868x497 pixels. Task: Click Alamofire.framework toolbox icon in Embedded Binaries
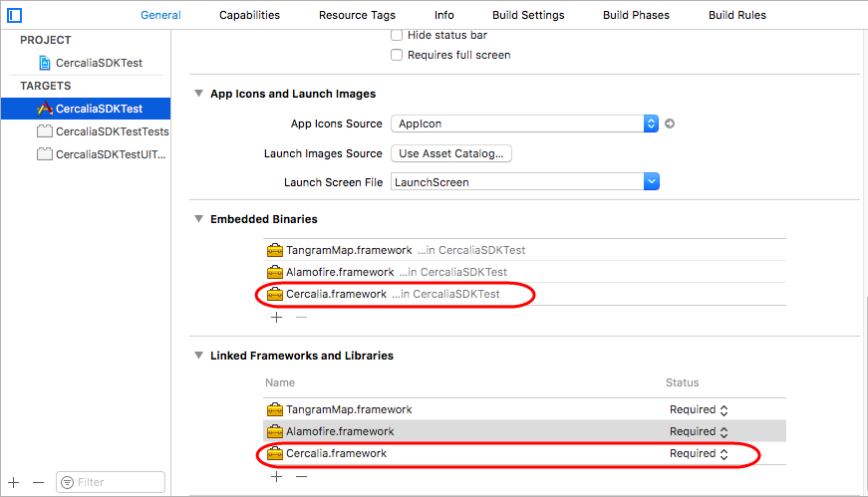click(x=275, y=272)
